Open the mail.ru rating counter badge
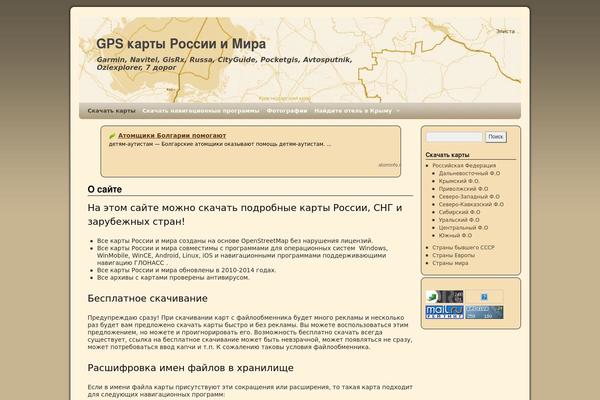600x400 pixels. pyautogui.click(x=444, y=312)
